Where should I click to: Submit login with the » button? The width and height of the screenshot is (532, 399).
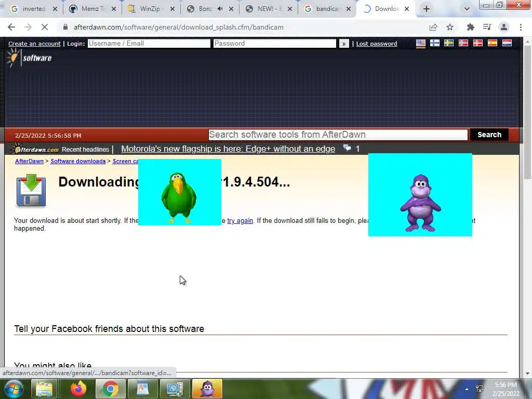(x=344, y=44)
